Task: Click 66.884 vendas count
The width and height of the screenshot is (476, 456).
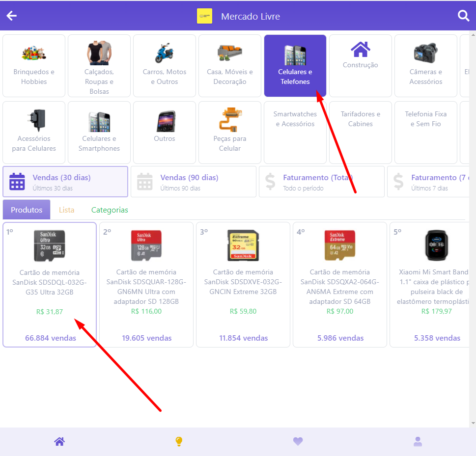Action: [51, 338]
